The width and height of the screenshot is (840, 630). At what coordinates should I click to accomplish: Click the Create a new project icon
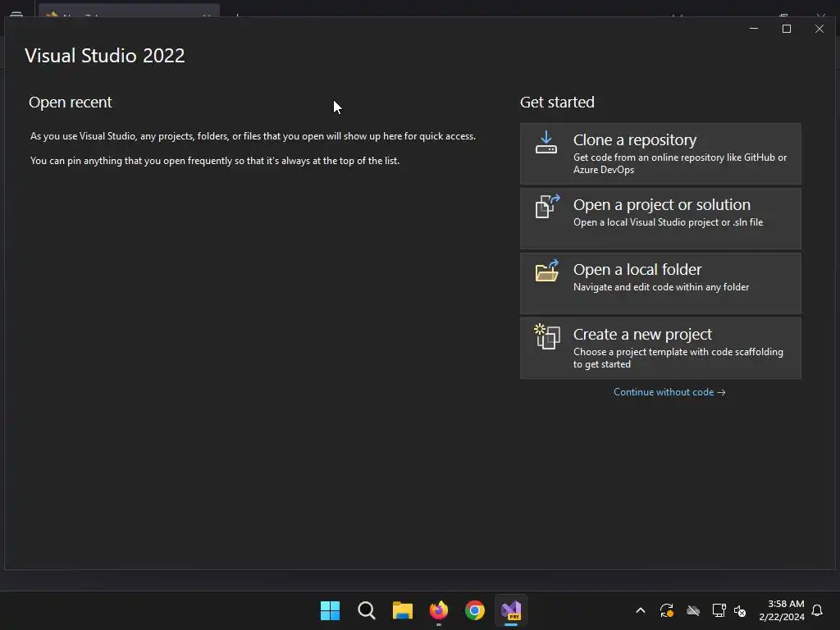click(547, 336)
